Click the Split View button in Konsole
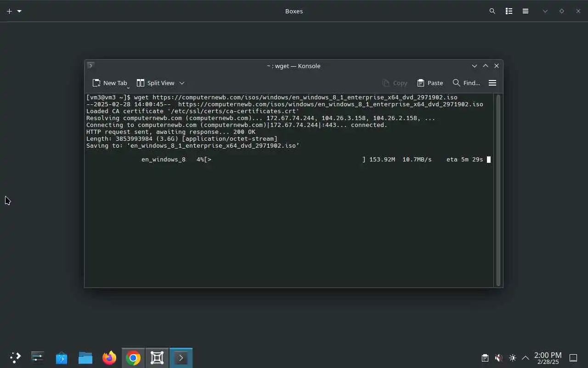This screenshot has height=368, width=588. (x=156, y=83)
